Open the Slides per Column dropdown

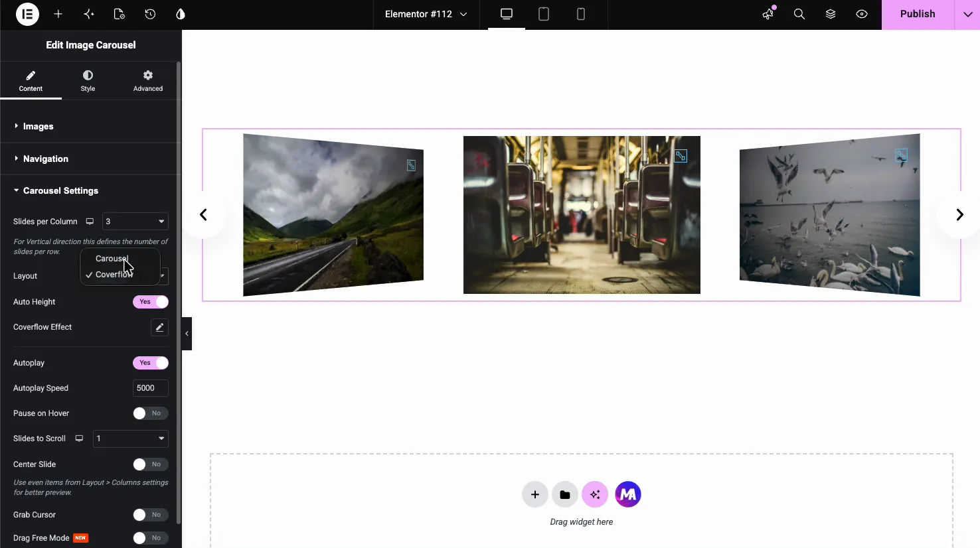(x=135, y=222)
